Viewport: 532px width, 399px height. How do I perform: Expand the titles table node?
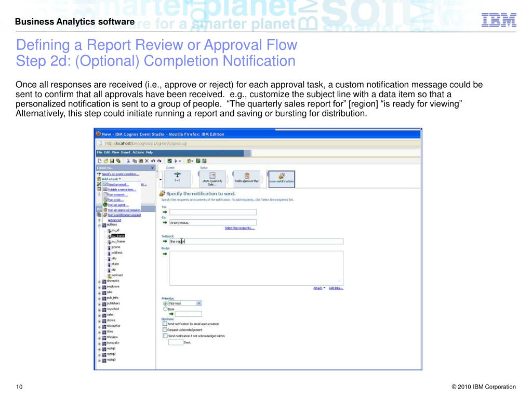click(99, 332)
